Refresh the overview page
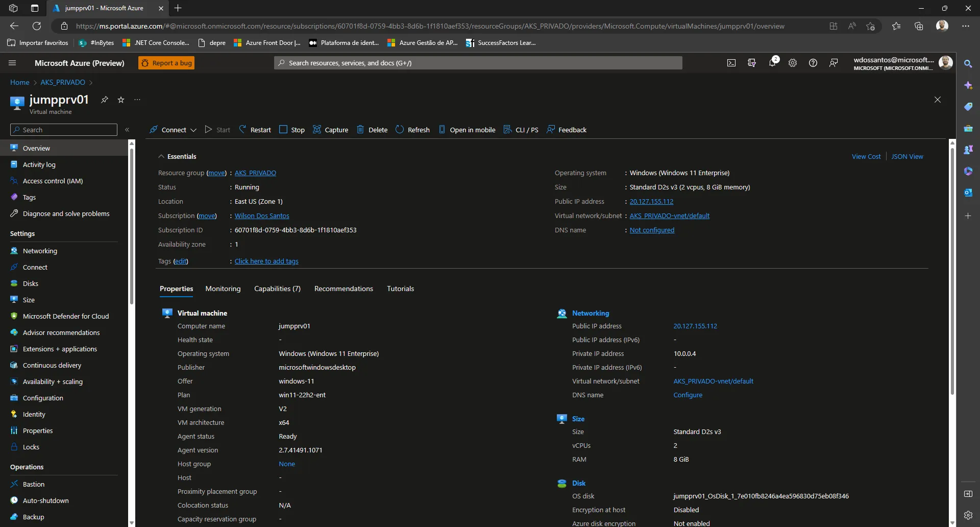 click(x=412, y=130)
